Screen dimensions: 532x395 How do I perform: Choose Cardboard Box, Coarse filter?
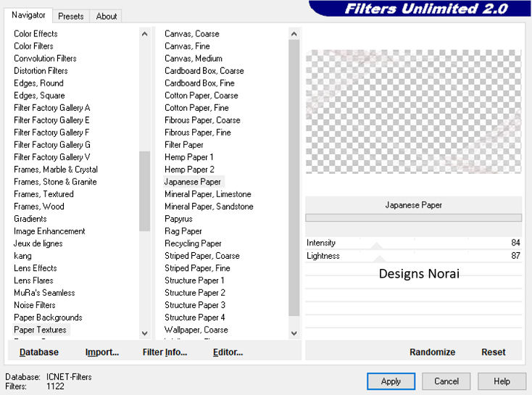[x=204, y=70]
